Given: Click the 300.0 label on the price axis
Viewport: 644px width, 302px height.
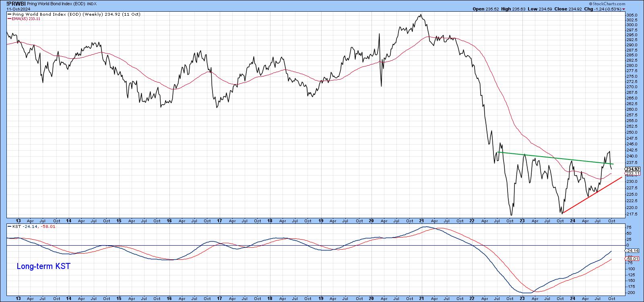Looking at the screenshot, I should pyautogui.click(x=633, y=25).
